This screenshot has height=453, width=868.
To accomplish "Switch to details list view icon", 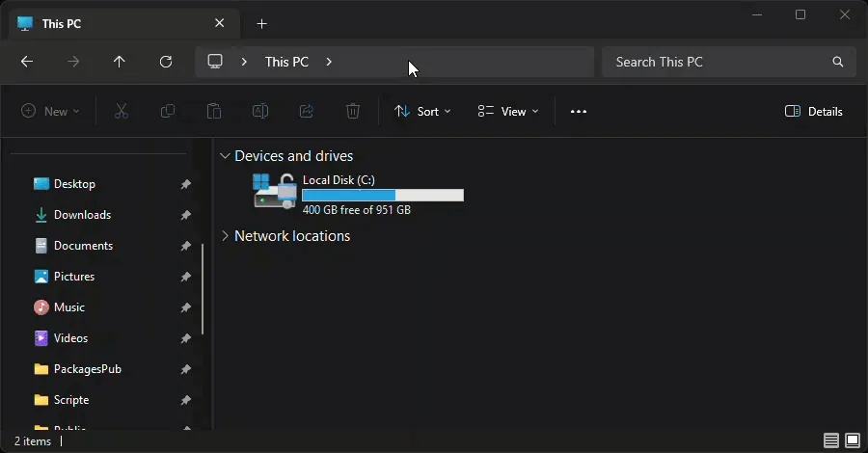I will (831, 440).
